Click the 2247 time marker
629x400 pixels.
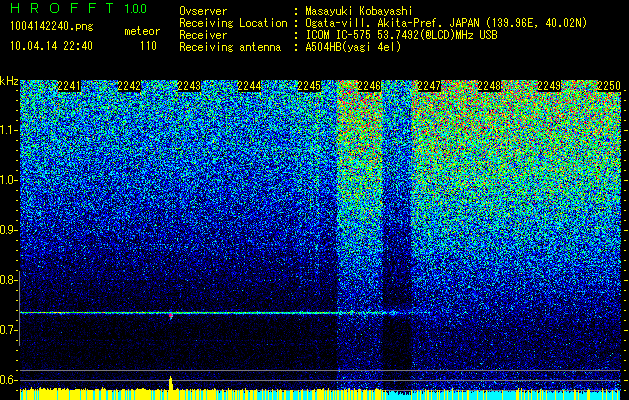pos(429,86)
